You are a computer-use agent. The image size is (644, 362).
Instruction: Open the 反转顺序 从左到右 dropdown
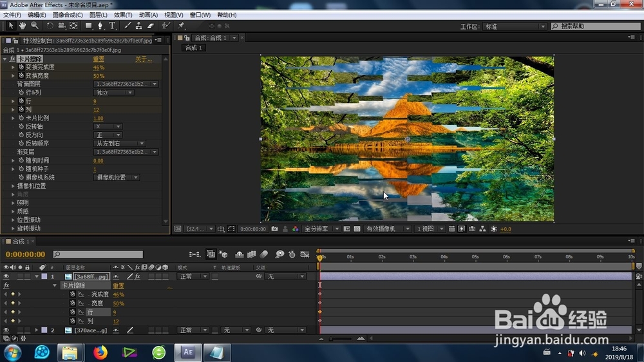(120, 144)
